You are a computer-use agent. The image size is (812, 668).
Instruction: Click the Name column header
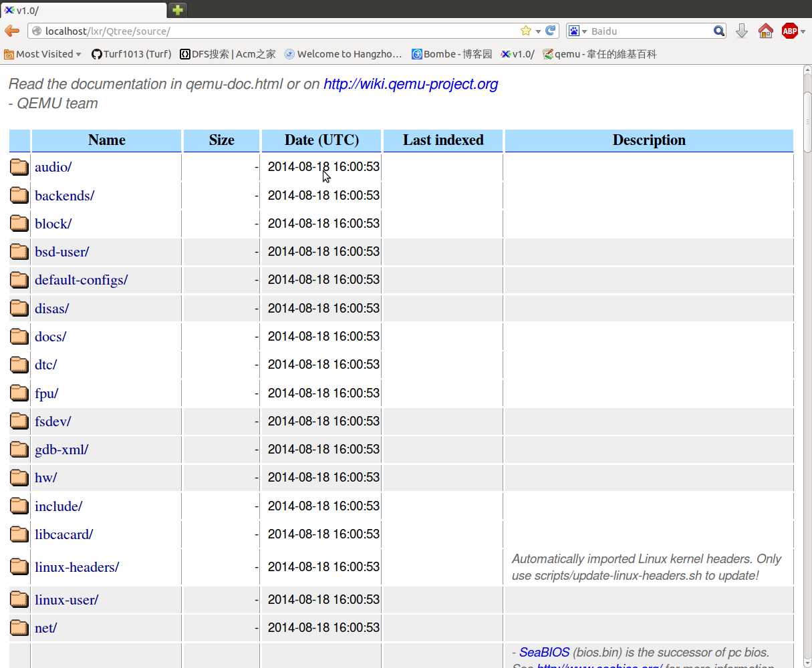(107, 140)
